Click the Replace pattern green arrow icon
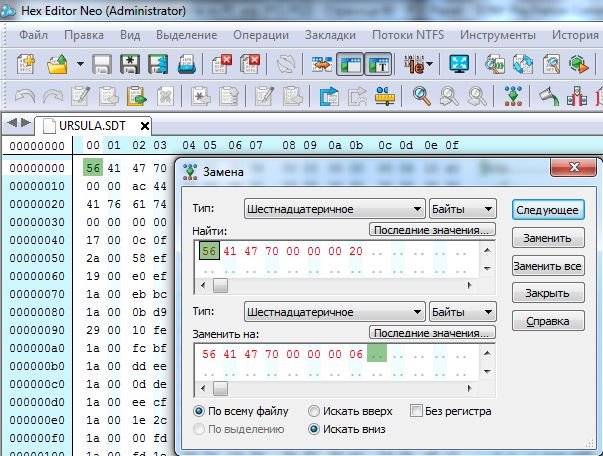The image size is (603, 456). coord(514,96)
